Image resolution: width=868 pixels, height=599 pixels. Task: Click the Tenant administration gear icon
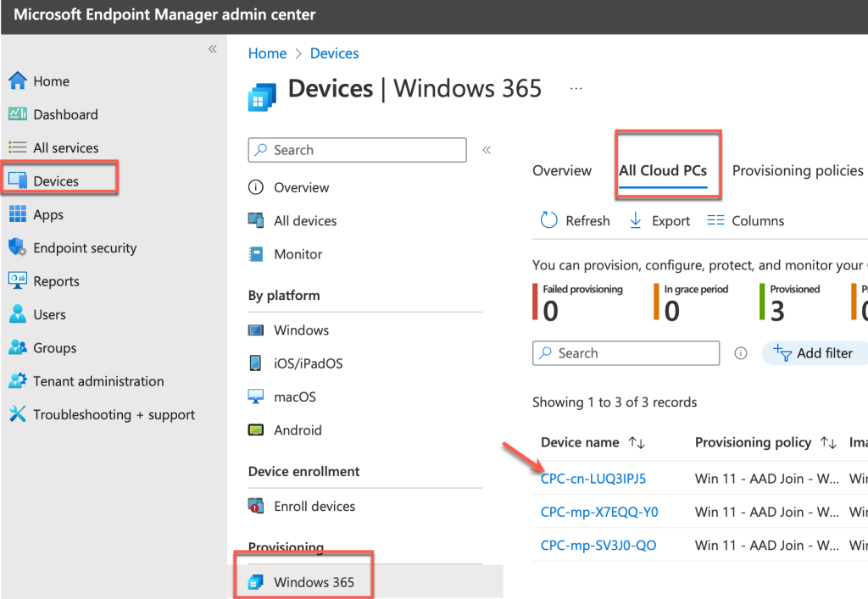(18, 380)
